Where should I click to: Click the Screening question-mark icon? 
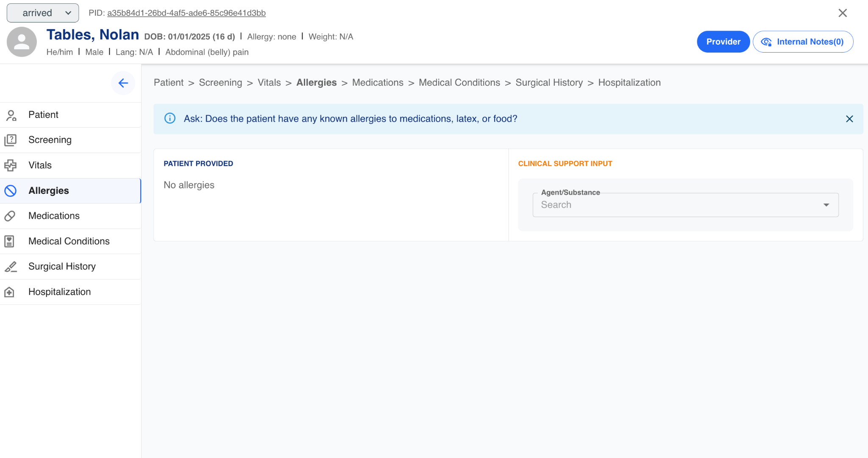tap(11, 140)
